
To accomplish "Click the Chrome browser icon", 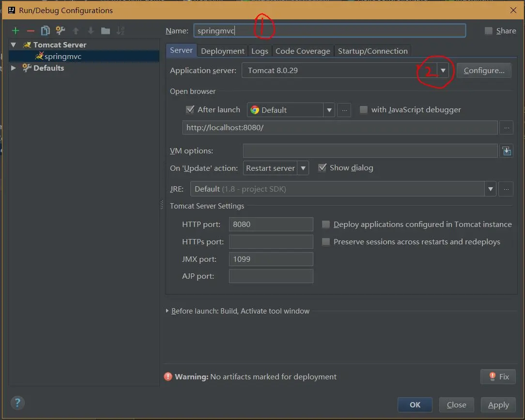I will pyautogui.click(x=255, y=110).
